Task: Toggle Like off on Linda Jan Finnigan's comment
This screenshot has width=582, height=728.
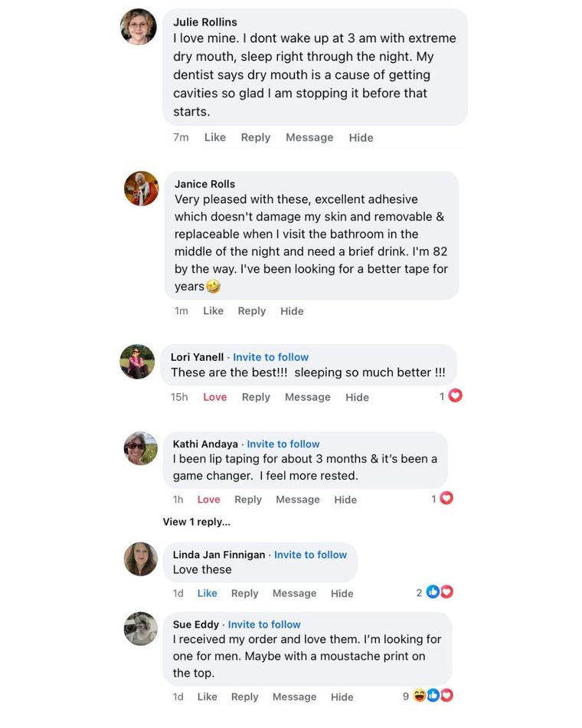Action: (x=207, y=593)
